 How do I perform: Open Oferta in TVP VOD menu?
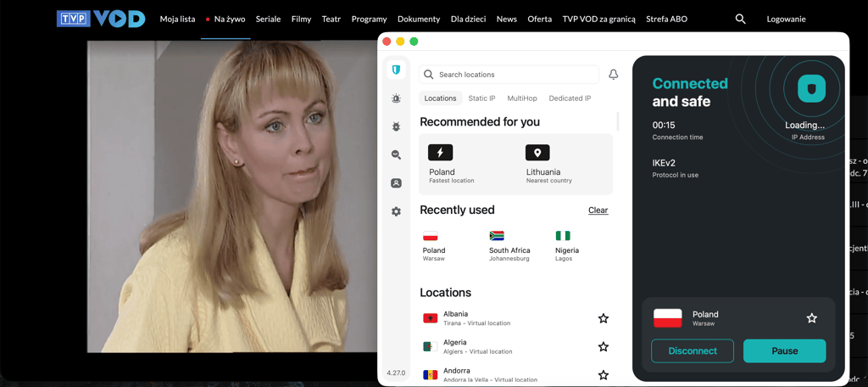(x=540, y=19)
